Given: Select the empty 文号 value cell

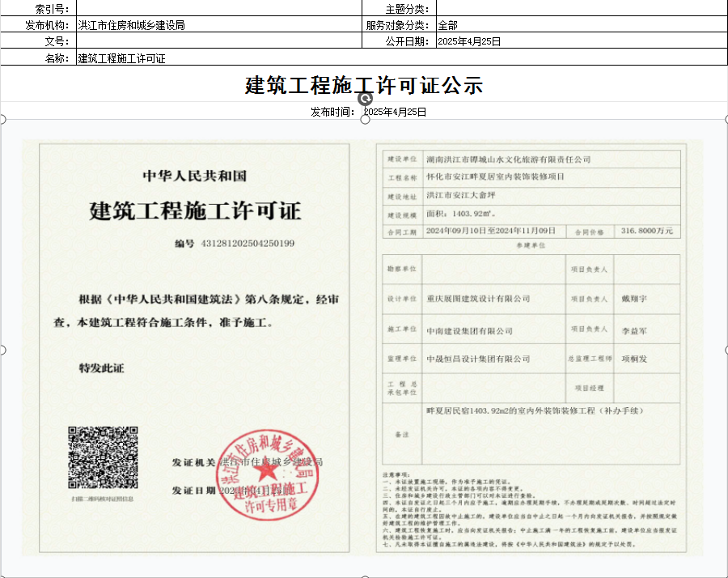Looking at the screenshot, I should click(218, 41).
